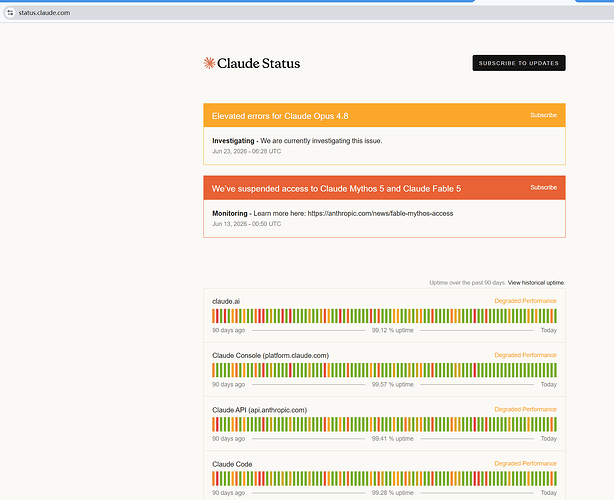
Task: Click the first red bar in the claude.ai uptime chart
Action: [x=217, y=316]
